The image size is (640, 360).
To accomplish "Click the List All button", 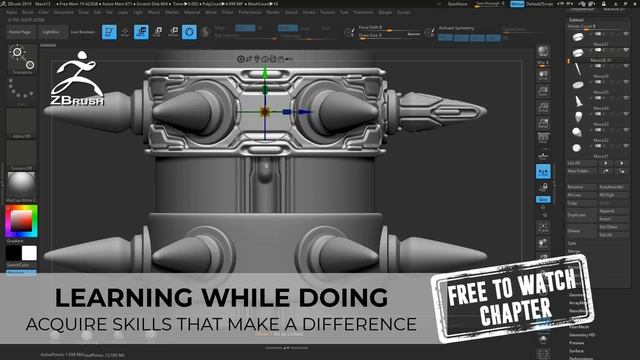I will point(581,163).
